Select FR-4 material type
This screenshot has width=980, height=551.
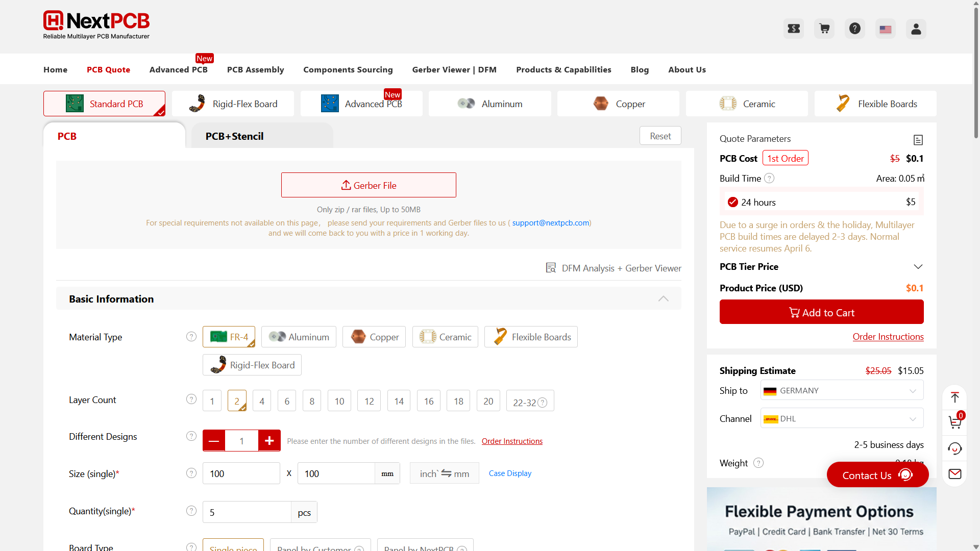click(229, 337)
